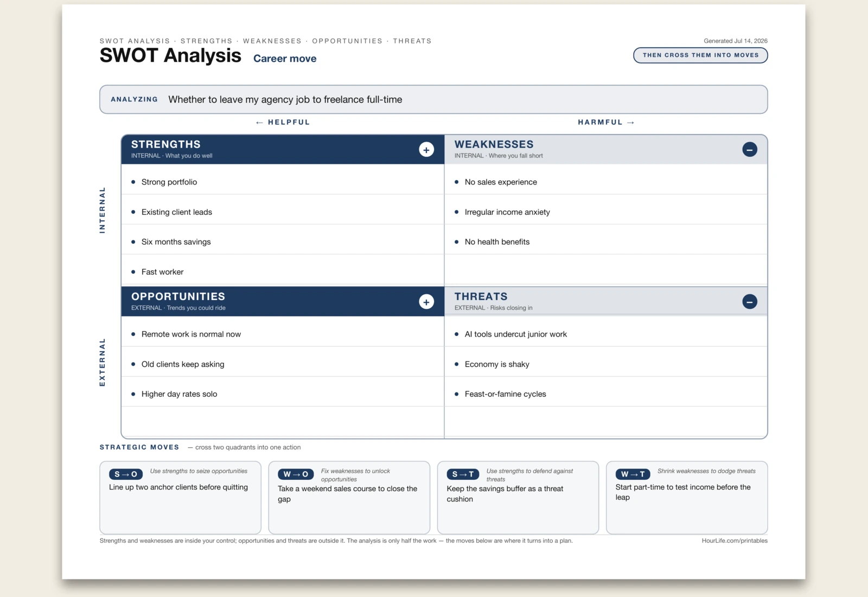
Task: Click the 'Generated Jul 14, 2026' date
Action: click(x=736, y=41)
